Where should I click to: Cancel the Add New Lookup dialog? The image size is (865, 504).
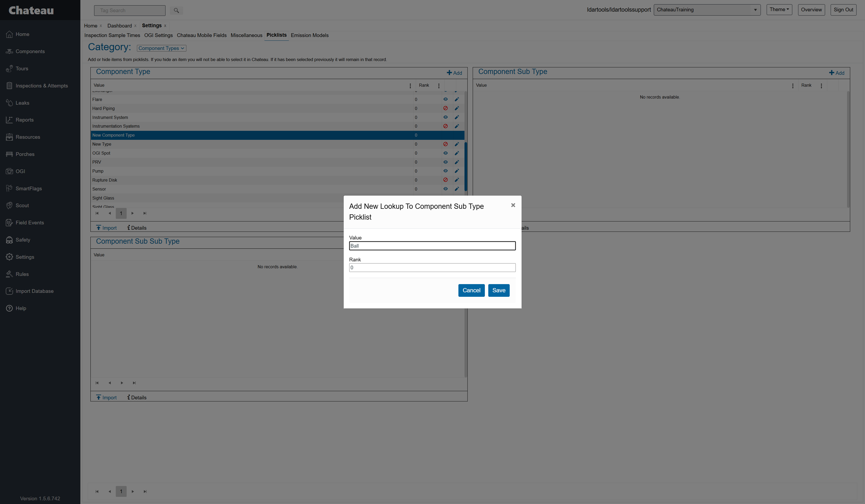471,290
